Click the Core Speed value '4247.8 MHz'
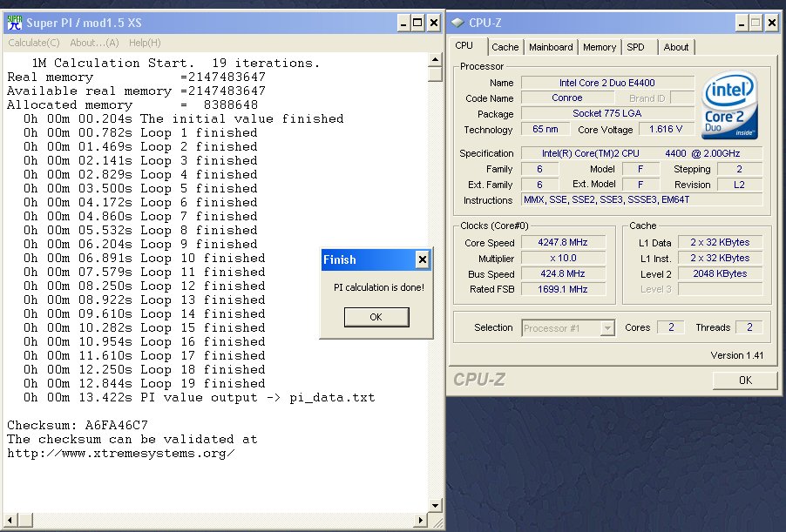This screenshot has width=786, height=532. (x=563, y=242)
